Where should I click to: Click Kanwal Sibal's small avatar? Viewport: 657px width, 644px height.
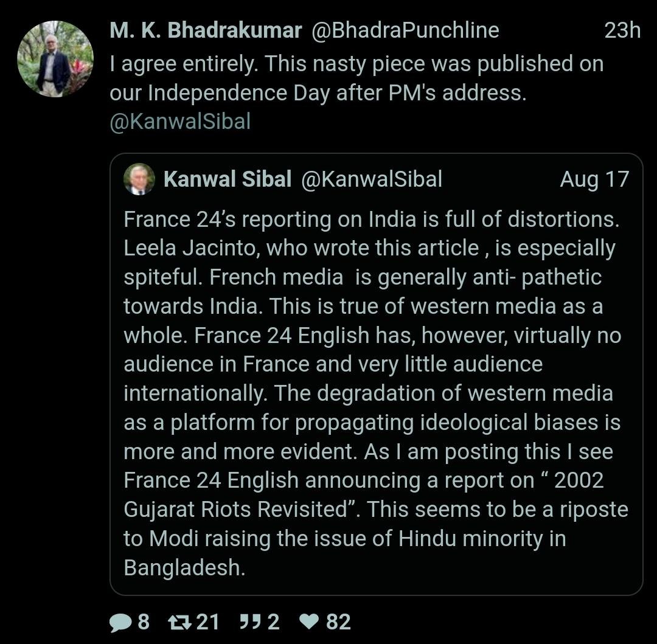coord(139,179)
